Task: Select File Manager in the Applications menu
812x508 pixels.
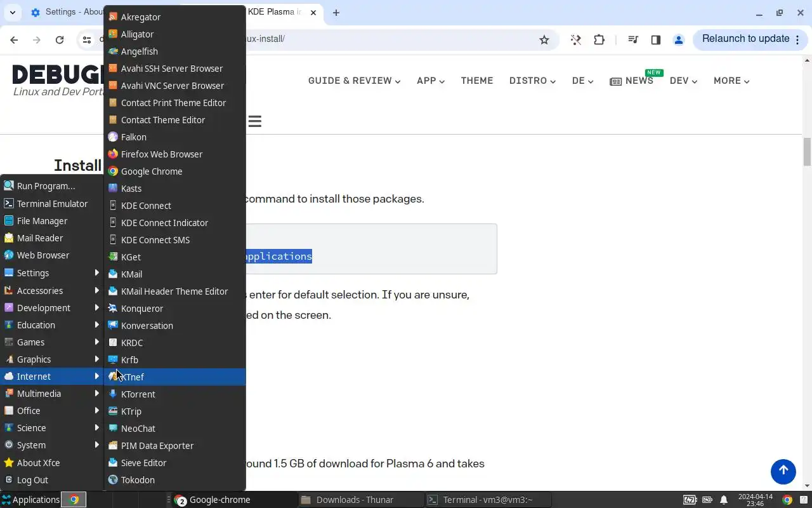Action: [x=51, y=221]
